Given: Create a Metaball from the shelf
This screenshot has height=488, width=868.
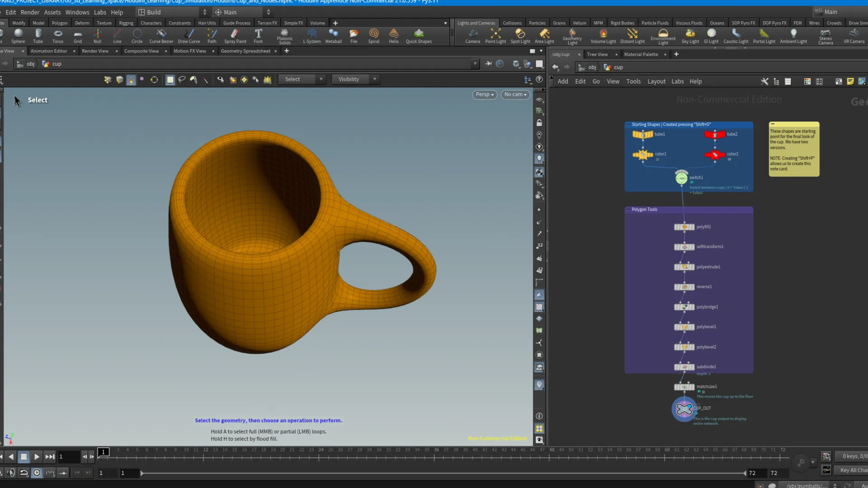Looking at the screenshot, I should [333, 36].
